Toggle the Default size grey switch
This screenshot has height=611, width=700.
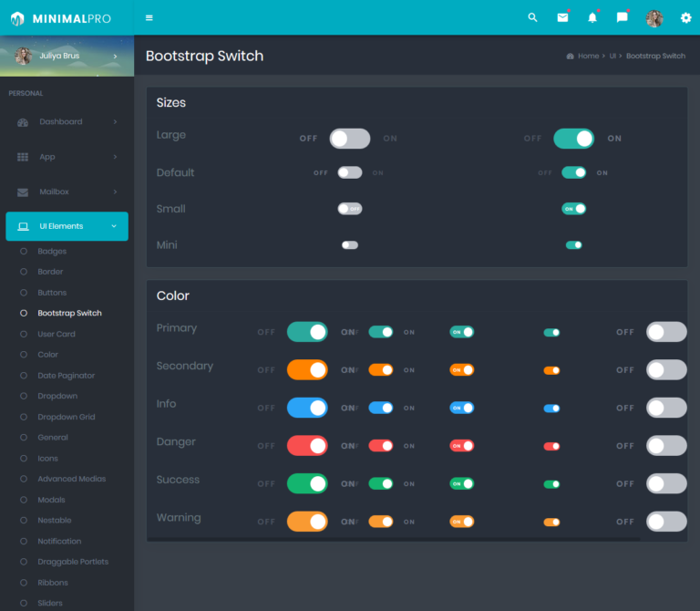pos(350,172)
